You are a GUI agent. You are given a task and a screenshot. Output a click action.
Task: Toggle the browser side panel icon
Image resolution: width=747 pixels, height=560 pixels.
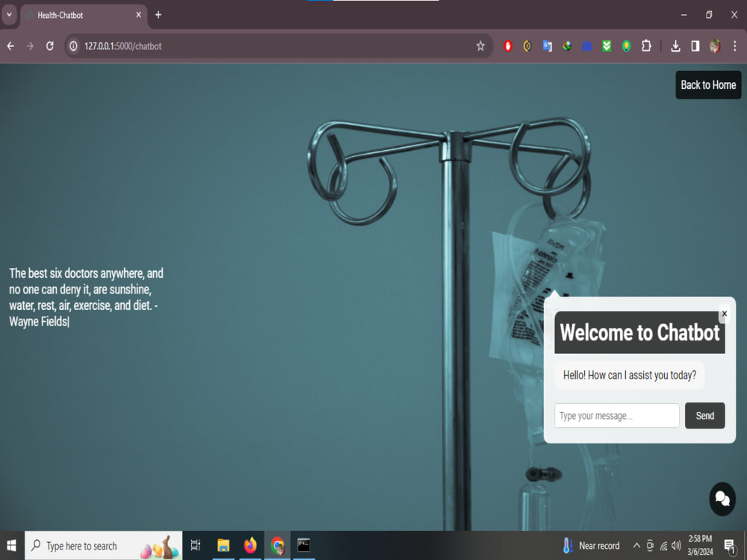coord(695,46)
